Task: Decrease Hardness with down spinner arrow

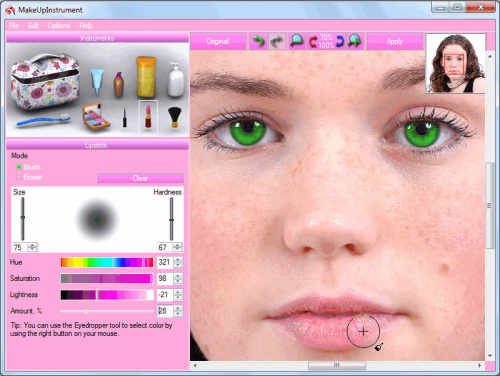Action: [177, 249]
